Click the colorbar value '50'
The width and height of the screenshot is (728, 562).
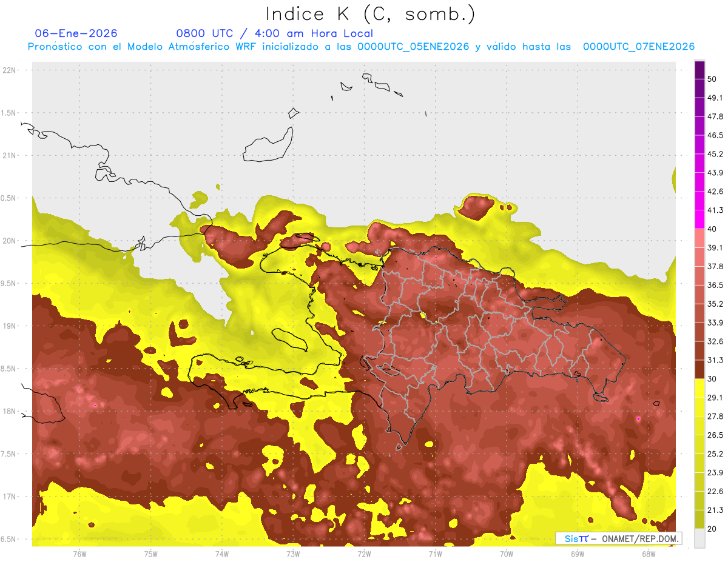[712, 79]
